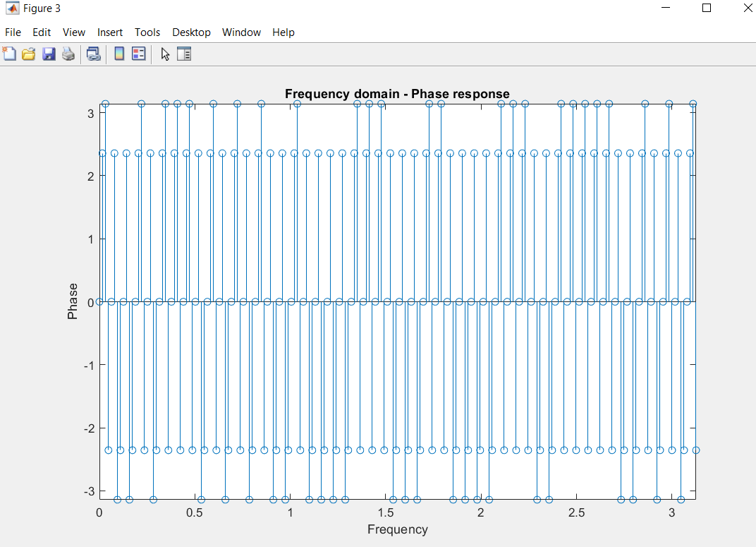
Task: Click the New Figure icon
Action: [x=10, y=54]
